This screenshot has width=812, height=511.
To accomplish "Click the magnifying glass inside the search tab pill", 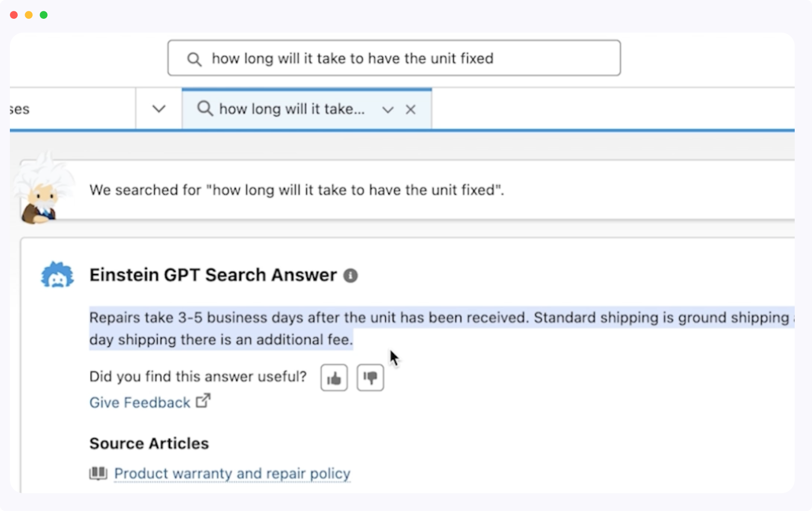I will pyautogui.click(x=205, y=109).
